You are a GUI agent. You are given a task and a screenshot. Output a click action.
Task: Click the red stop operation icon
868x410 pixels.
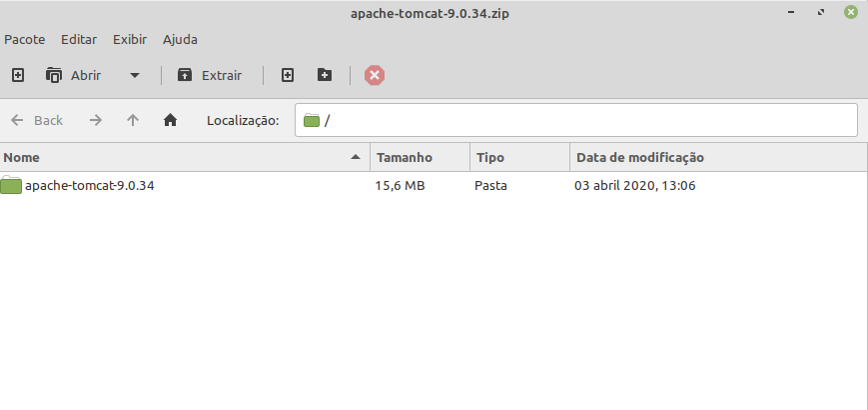tap(375, 75)
